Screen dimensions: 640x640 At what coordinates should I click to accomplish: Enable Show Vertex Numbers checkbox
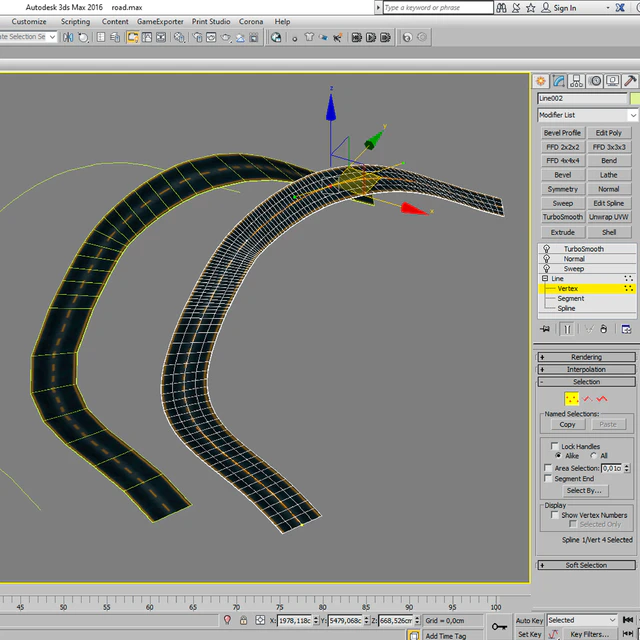[555, 515]
